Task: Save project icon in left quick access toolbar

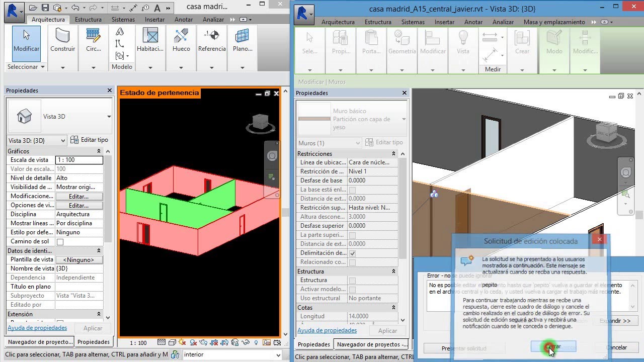Action: (45, 8)
